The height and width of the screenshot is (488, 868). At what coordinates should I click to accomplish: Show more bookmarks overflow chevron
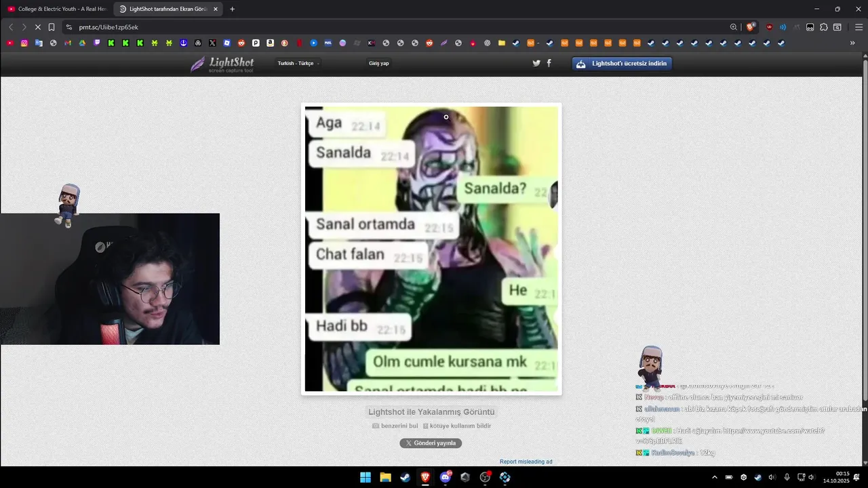click(852, 43)
